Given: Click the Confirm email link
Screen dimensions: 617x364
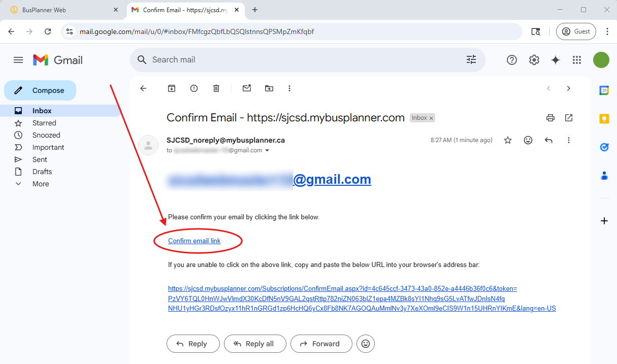Looking at the screenshot, I should [194, 241].
